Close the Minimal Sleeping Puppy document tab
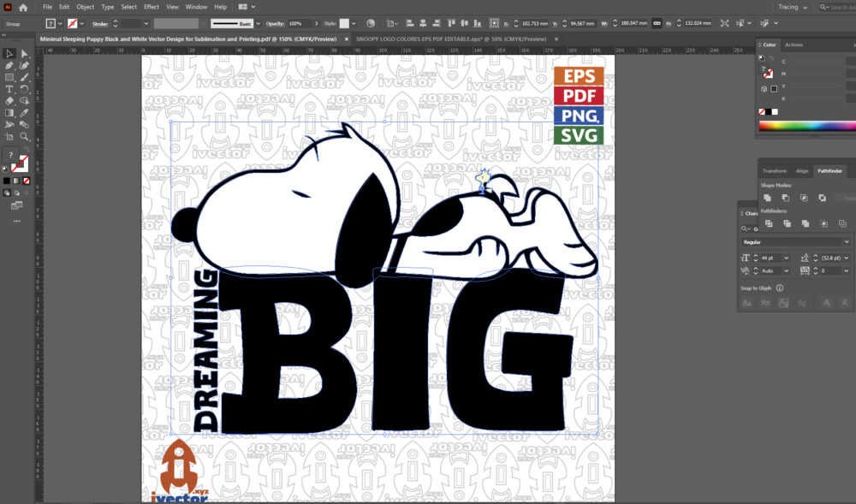 tap(346, 39)
